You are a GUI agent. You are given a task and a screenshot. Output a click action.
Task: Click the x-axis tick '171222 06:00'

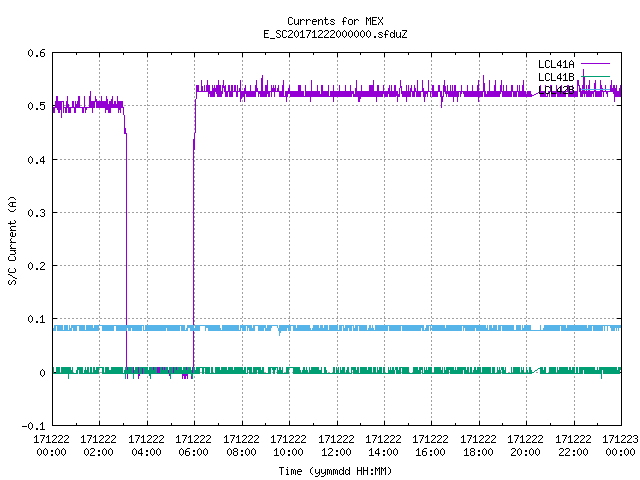[193, 445]
